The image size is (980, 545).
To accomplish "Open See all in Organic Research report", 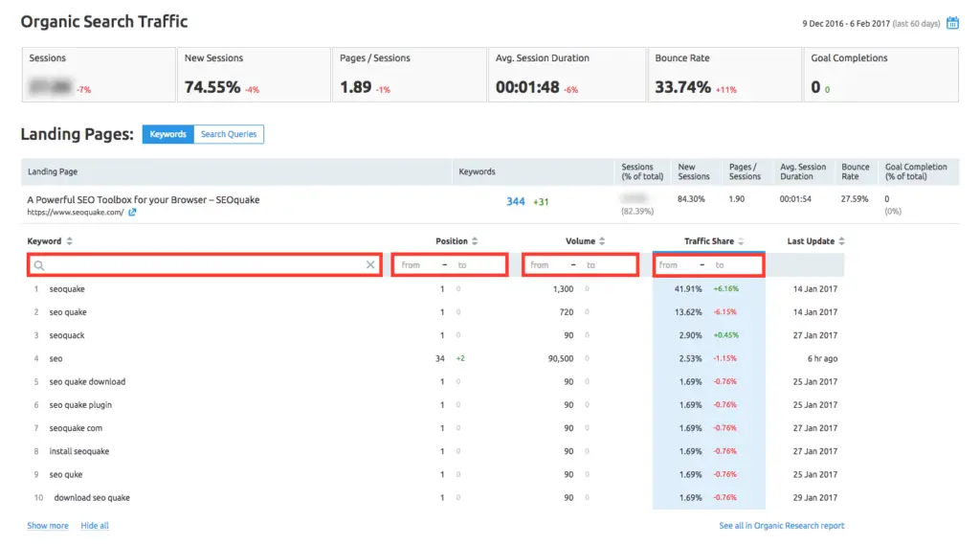I will click(781, 526).
